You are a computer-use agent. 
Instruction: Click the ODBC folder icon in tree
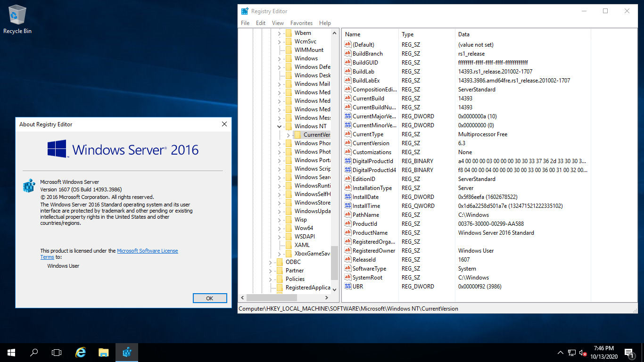(x=279, y=262)
